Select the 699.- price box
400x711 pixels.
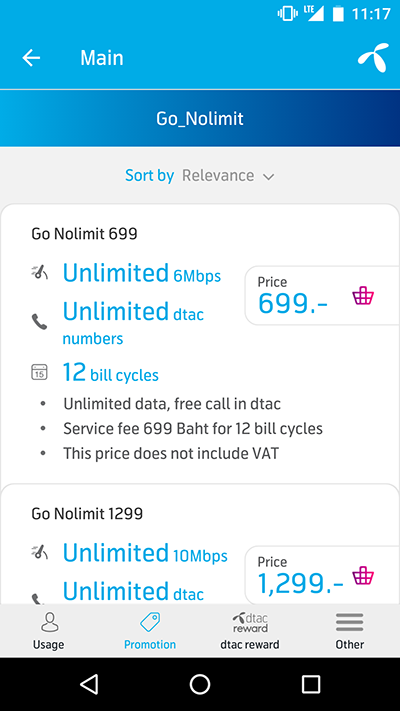322,296
